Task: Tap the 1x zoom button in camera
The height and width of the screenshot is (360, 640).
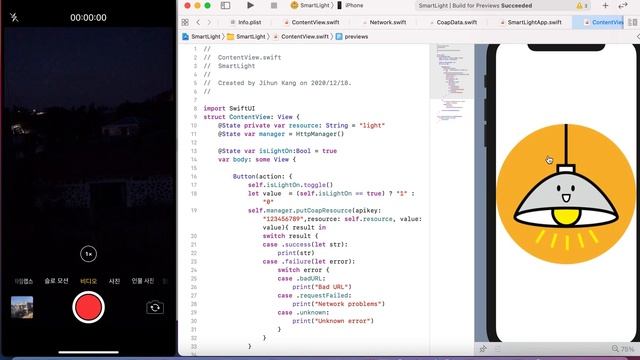Action: pos(89,254)
